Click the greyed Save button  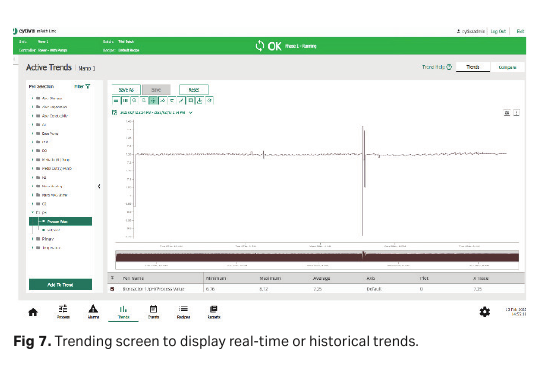coord(156,90)
